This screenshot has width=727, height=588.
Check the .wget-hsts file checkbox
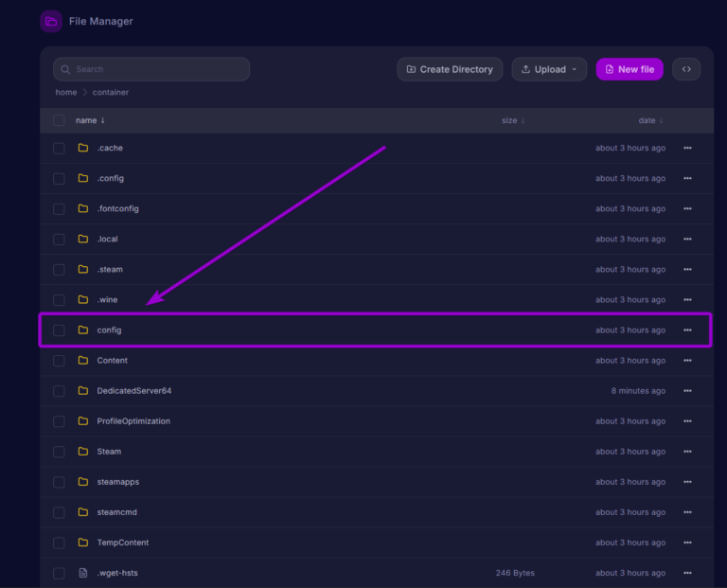(59, 574)
